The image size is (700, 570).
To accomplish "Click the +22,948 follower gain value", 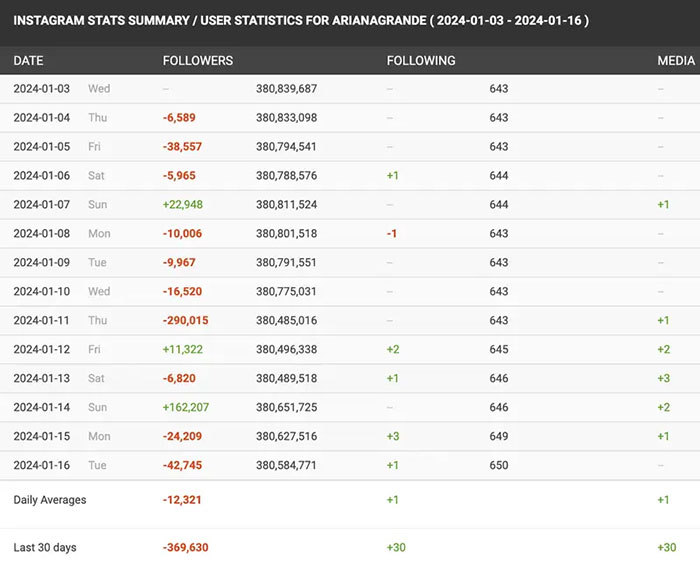I will (183, 205).
